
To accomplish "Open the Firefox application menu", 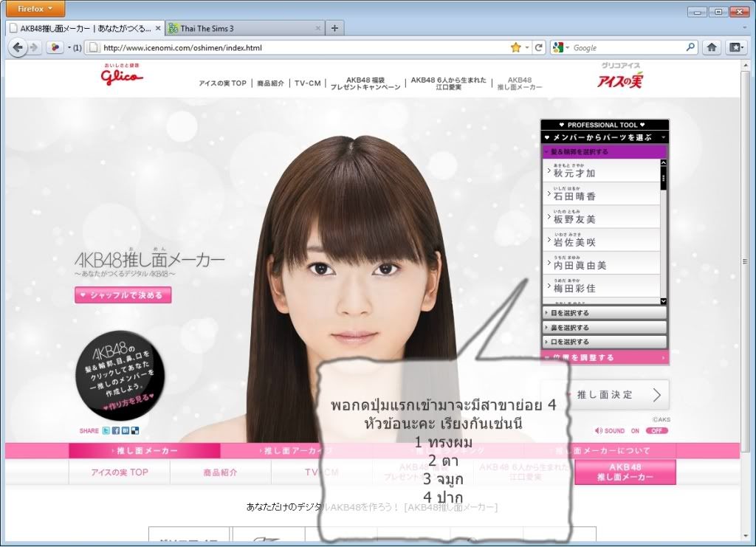I will 35,9.
